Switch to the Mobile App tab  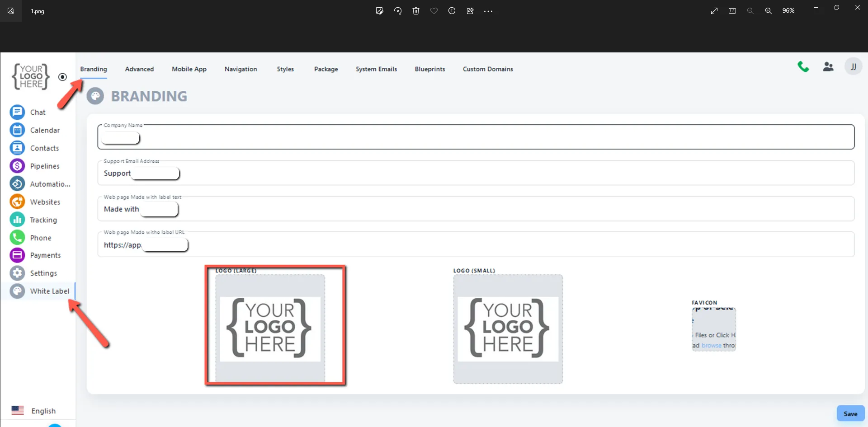(189, 69)
